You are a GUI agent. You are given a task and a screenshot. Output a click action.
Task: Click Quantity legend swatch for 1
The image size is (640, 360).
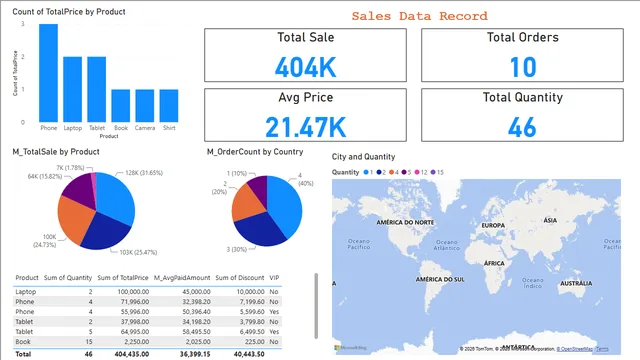coord(366,172)
